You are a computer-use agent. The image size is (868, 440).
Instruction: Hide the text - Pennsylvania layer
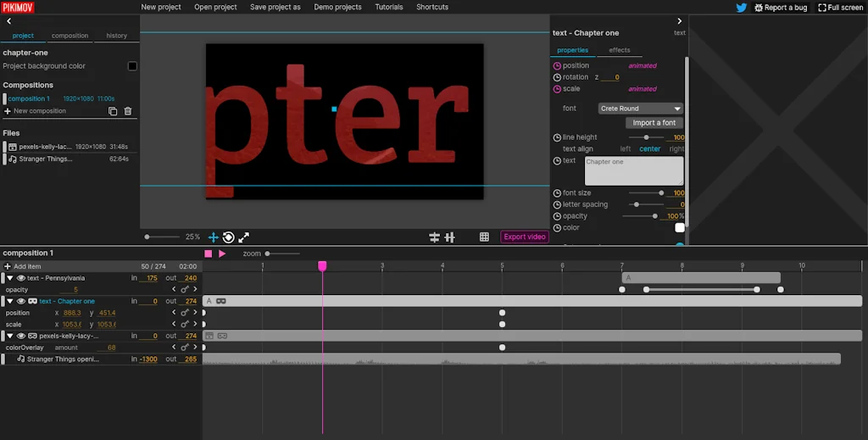coord(21,278)
